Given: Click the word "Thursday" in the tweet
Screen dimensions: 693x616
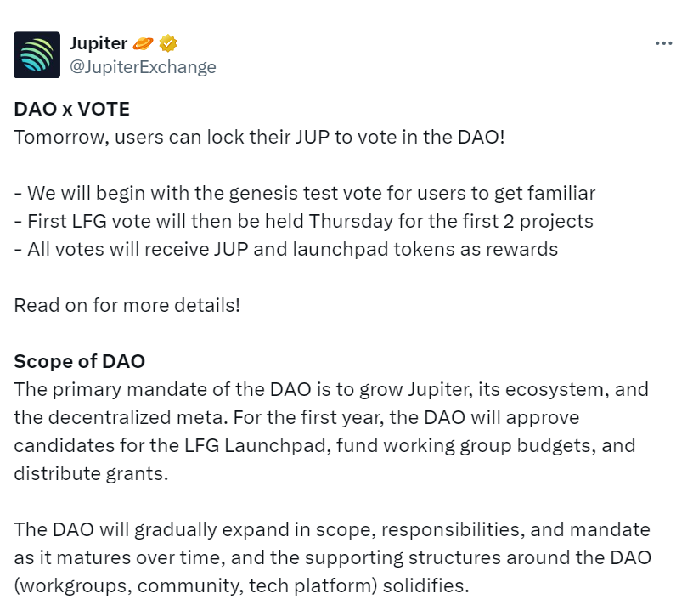Looking at the screenshot, I should [350, 221].
